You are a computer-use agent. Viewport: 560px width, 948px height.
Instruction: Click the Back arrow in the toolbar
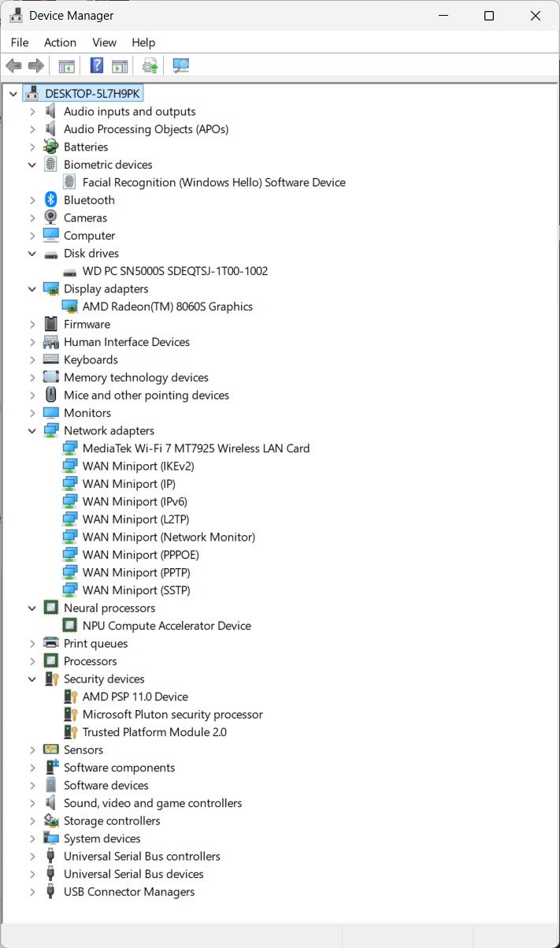13,65
